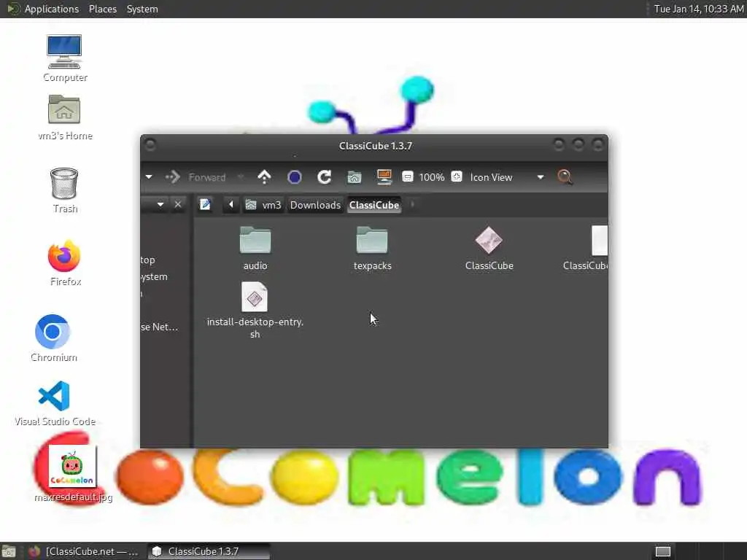
Task: Stop loading with the round stop icon
Action: pos(295,177)
